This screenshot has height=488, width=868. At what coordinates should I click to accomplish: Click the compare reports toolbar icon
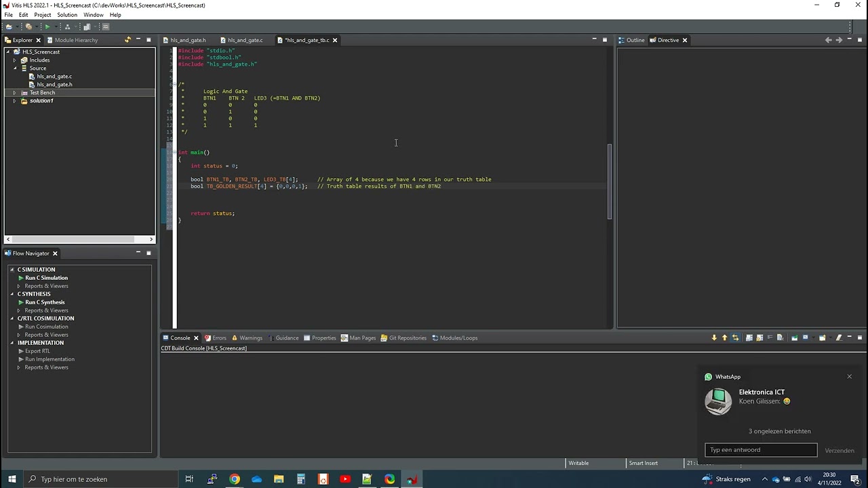pos(87,26)
